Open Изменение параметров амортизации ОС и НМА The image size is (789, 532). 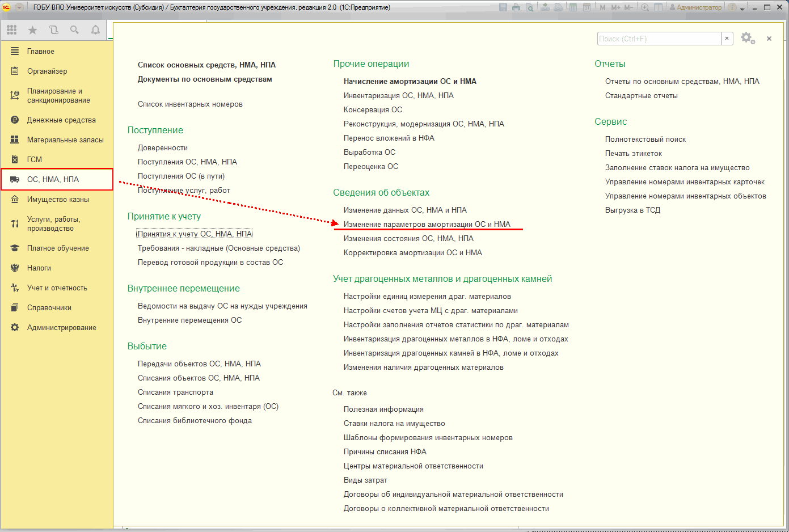click(x=427, y=224)
